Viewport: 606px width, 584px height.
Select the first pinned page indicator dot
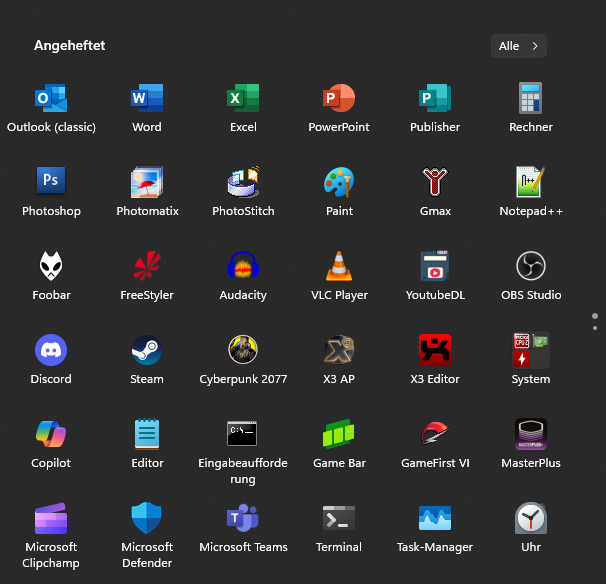[x=595, y=316]
